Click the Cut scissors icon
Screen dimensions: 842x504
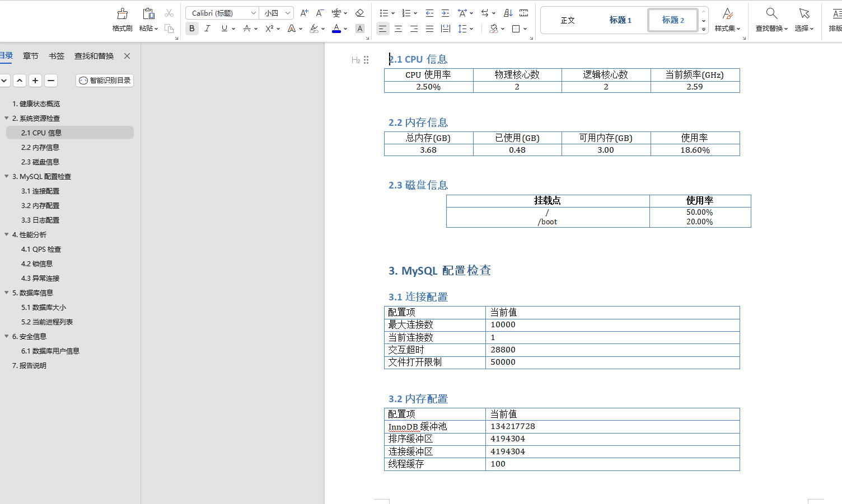pyautogui.click(x=169, y=13)
